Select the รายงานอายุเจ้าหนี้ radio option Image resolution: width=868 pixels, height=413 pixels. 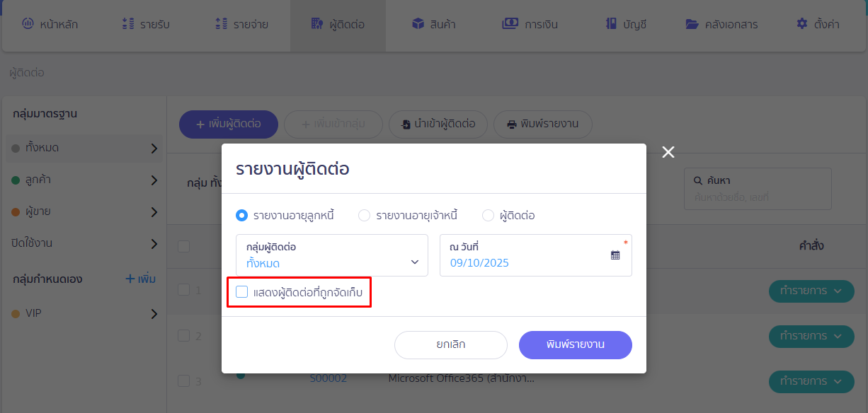365,215
